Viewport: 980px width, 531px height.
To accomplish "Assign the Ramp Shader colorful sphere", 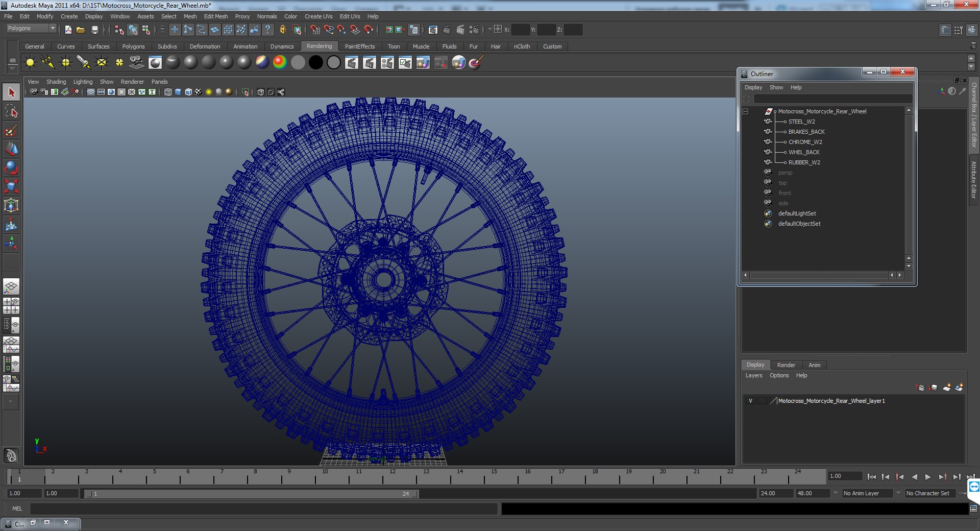I will pos(280,63).
